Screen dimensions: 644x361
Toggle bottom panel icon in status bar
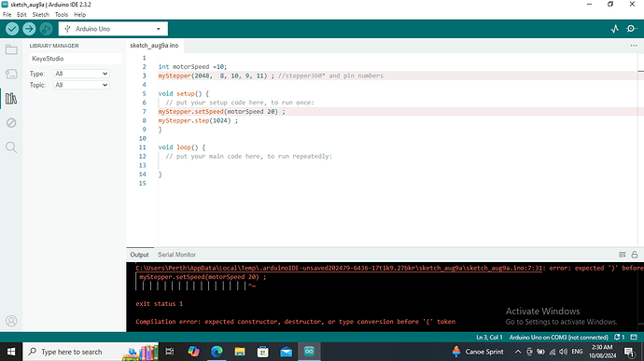pos(634,337)
